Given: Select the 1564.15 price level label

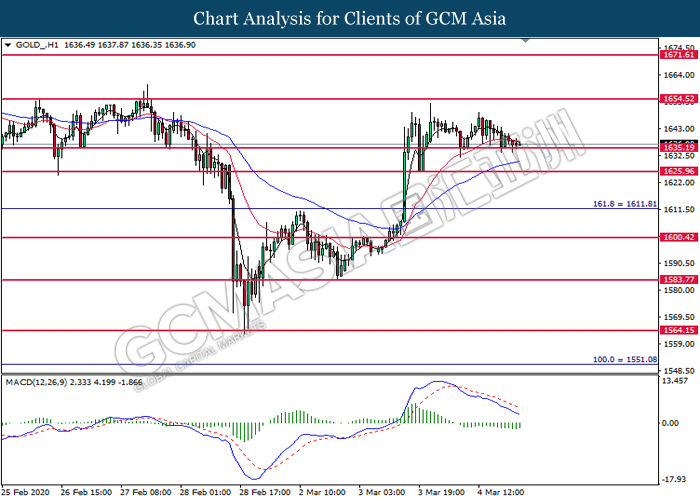Looking at the screenshot, I should 679,330.
